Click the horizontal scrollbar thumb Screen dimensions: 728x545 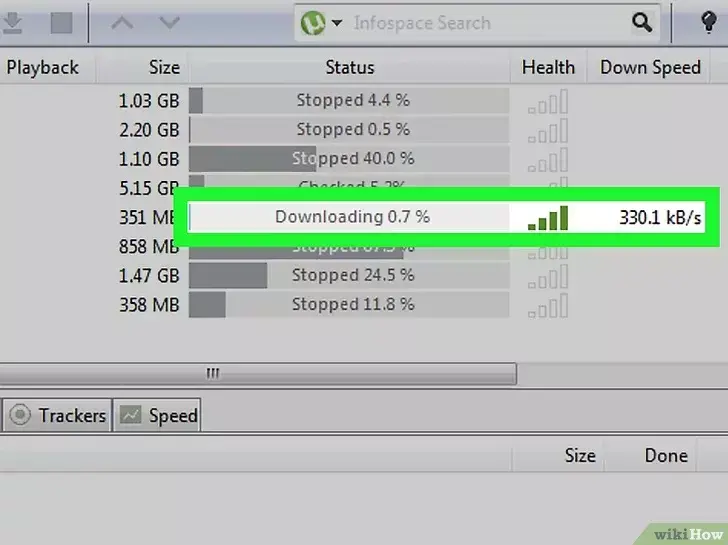(258, 374)
